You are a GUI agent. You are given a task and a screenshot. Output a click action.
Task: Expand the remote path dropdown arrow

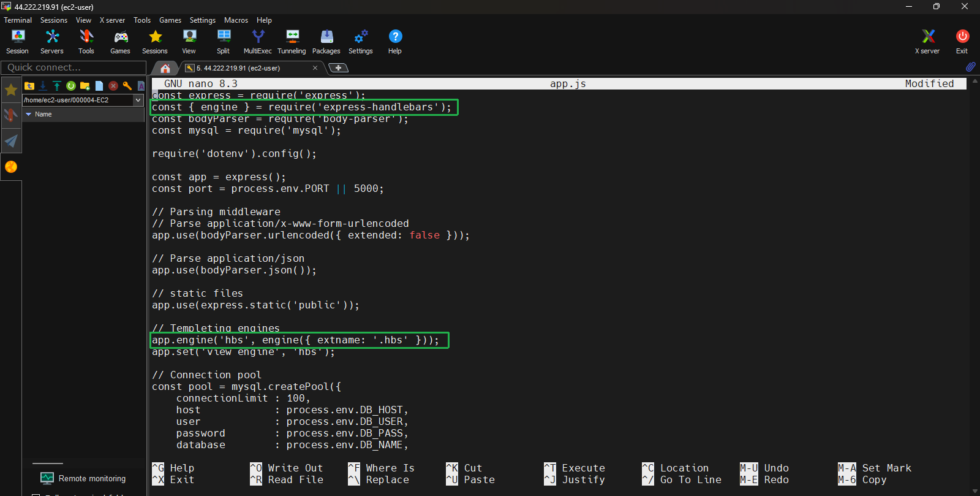138,100
